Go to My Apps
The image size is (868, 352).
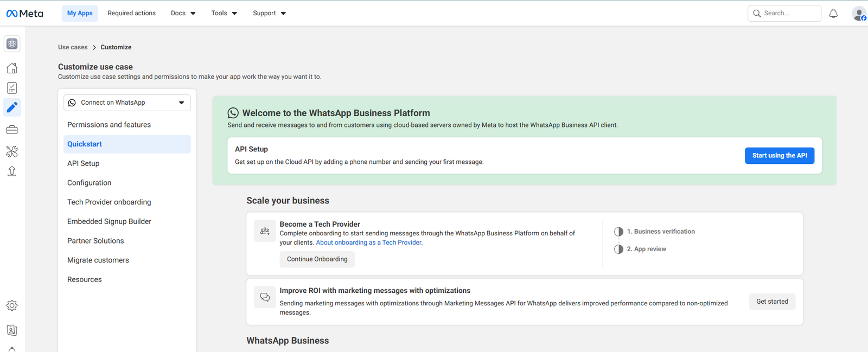[80, 14]
